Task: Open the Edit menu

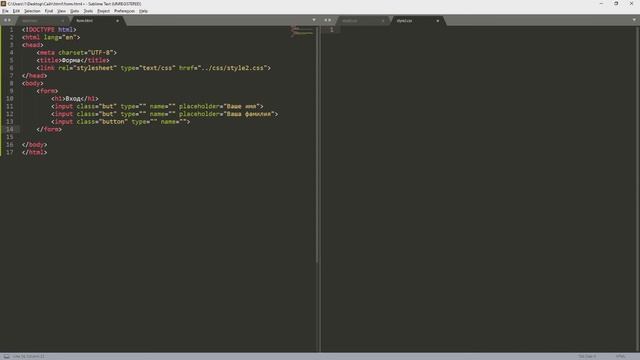Action: click(16, 11)
